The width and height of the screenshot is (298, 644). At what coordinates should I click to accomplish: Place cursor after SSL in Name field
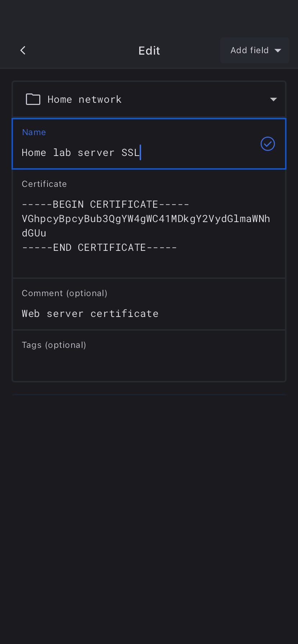pos(140,153)
